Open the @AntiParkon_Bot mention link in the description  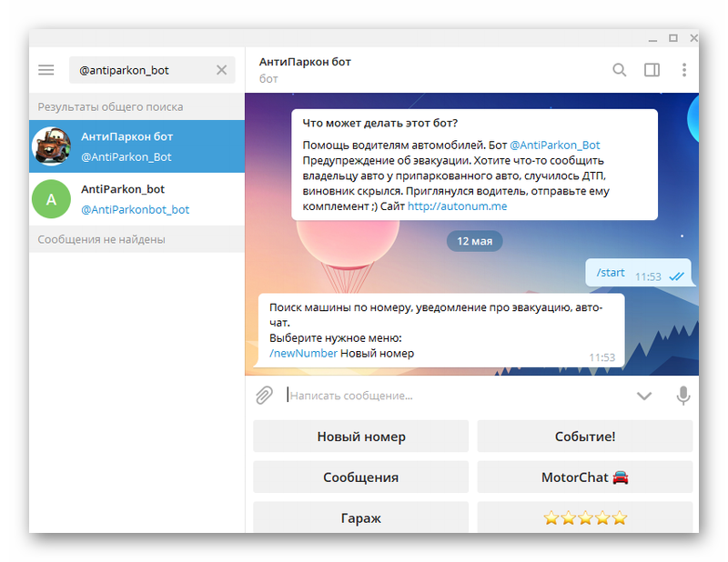(x=555, y=146)
